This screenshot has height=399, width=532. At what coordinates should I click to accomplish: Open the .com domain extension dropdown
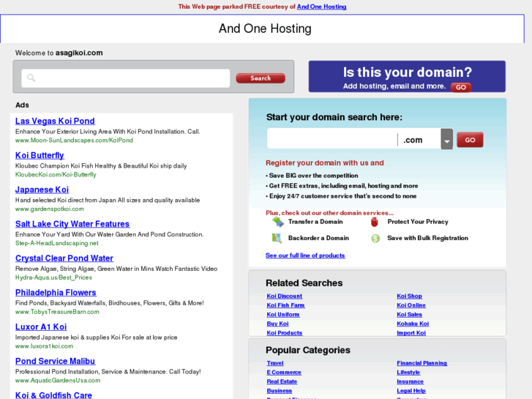[447, 139]
